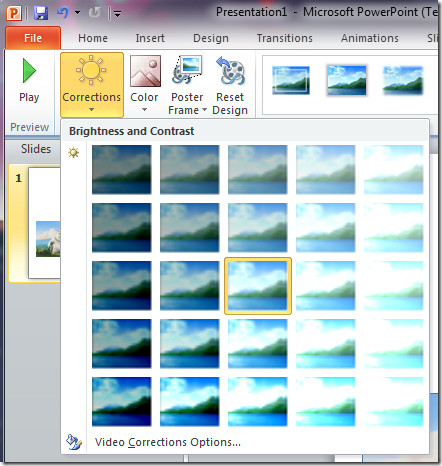Image resolution: width=442 pixels, height=466 pixels.
Task: Select the highlighted center brightness-contrast preset
Action: click(258, 286)
